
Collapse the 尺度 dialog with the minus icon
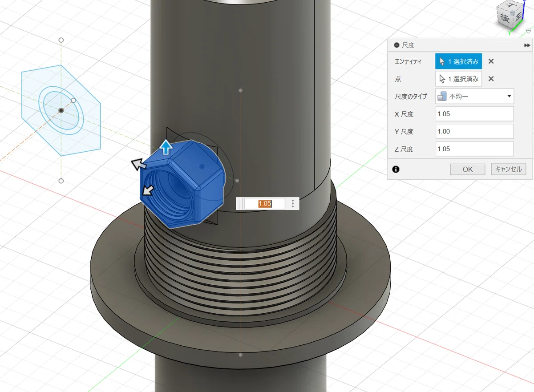pyautogui.click(x=396, y=45)
